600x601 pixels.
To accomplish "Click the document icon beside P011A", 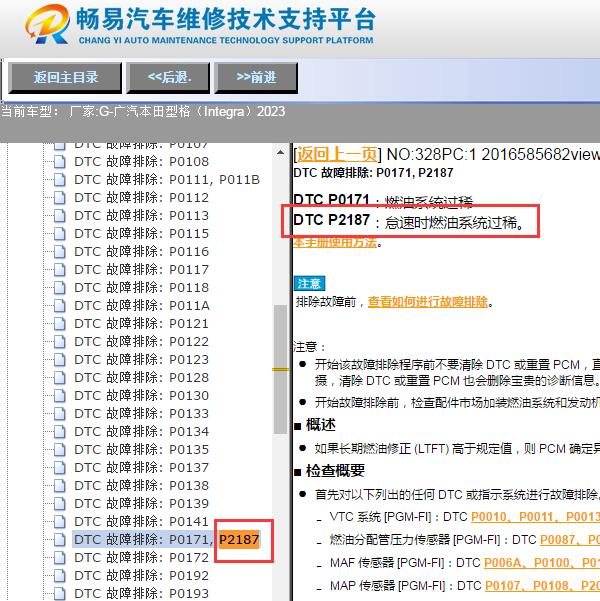I will 59,306.
